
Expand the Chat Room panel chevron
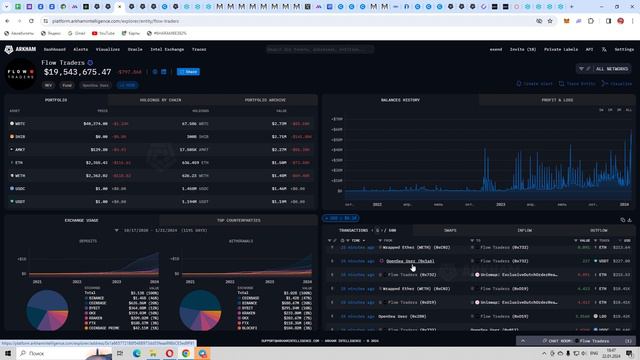point(523,341)
